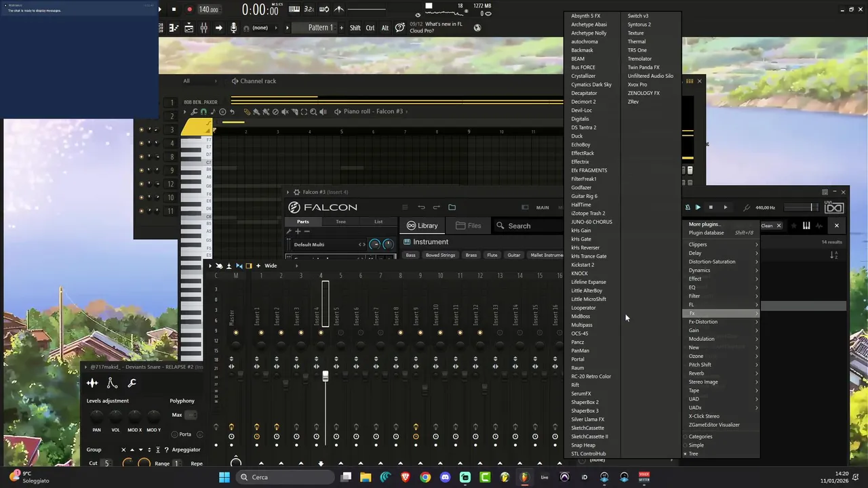Screen dimensions: 868x488
Task: Click the Falcon tuning wrench icon near 440 Hz
Action: pos(747,207)
